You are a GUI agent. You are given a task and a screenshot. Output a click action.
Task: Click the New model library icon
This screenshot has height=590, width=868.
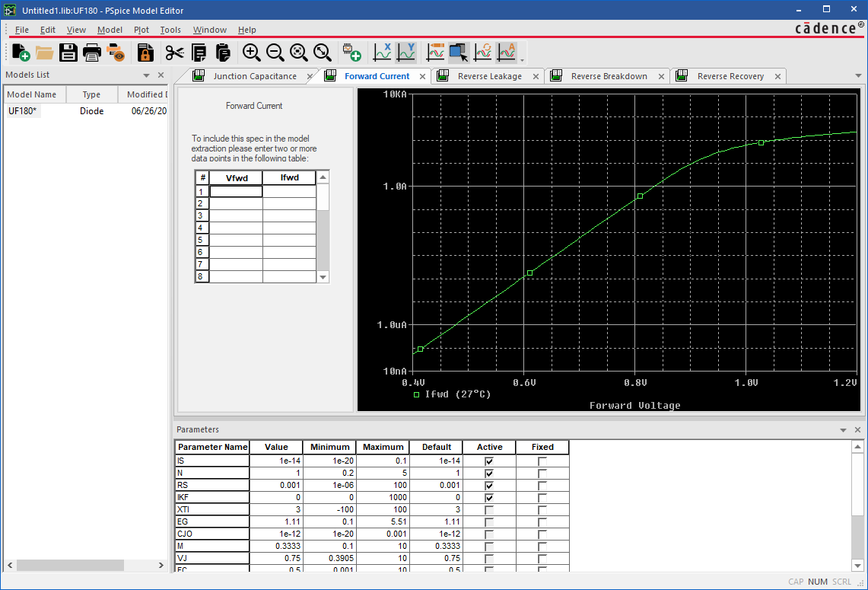click(21, 53)
